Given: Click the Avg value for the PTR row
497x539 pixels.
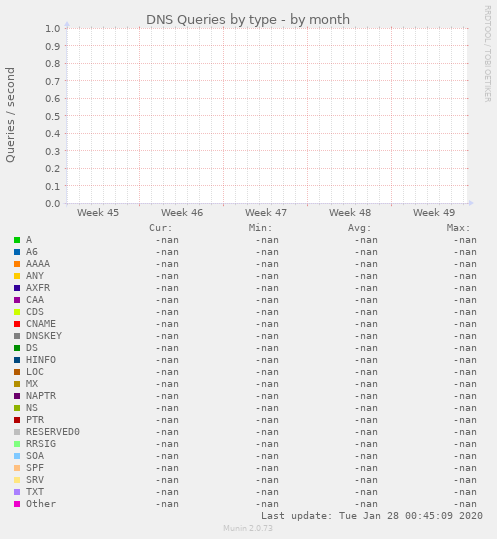Looking at the screenshot, I should point(366,420).
